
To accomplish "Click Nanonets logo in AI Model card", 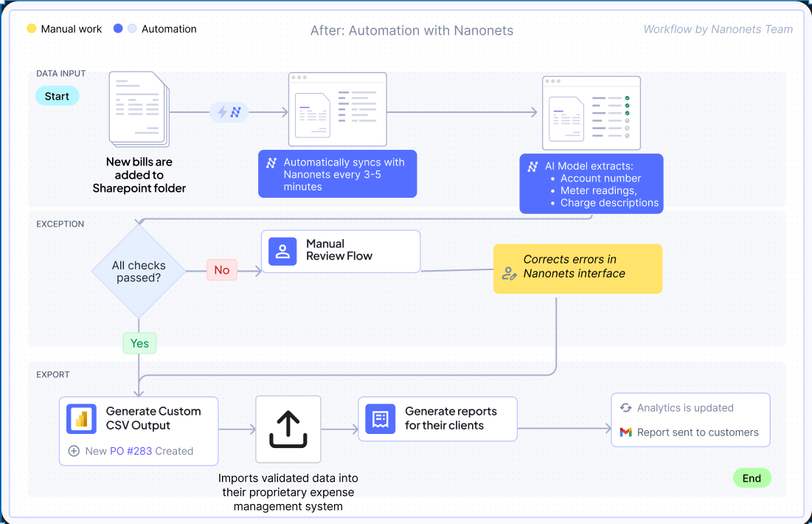I will coord(532,166).
